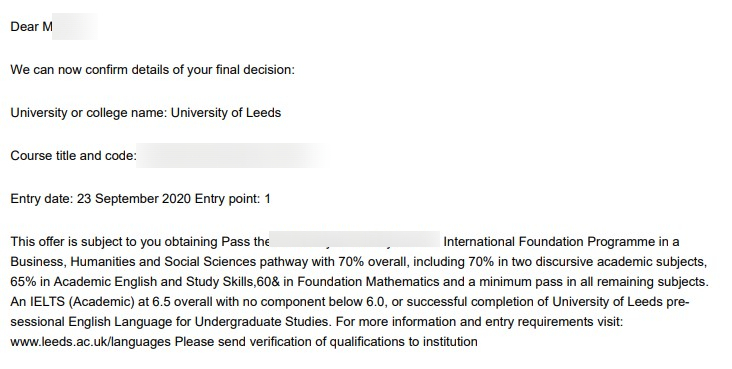Click the '23 September 2020' entry date

coord(134,199)
